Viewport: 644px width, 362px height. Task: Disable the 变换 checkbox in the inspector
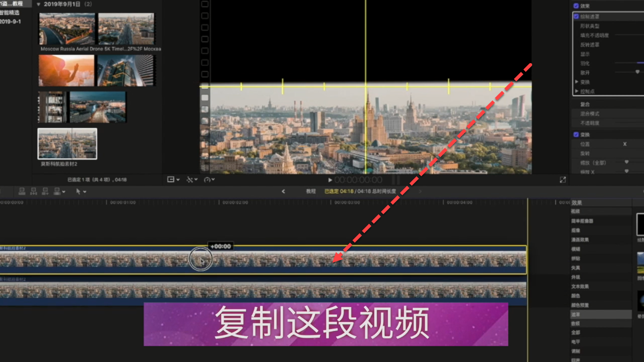pyautogui.click(x=576, y=134)
